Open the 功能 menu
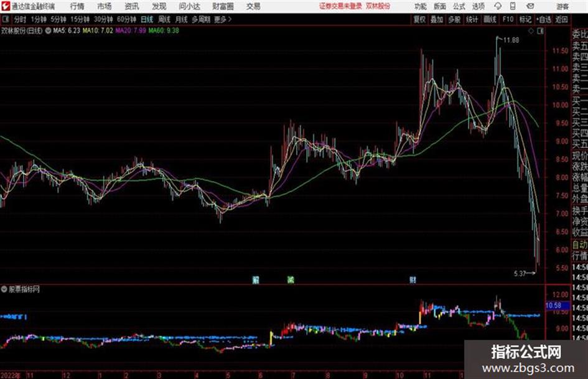This screenshot has height=379, width=588. (x=421, y=6)
